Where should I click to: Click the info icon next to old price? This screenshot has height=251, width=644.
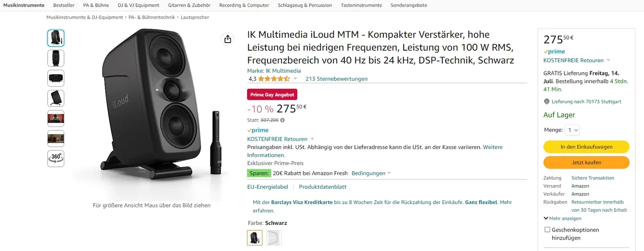(283, 120)
